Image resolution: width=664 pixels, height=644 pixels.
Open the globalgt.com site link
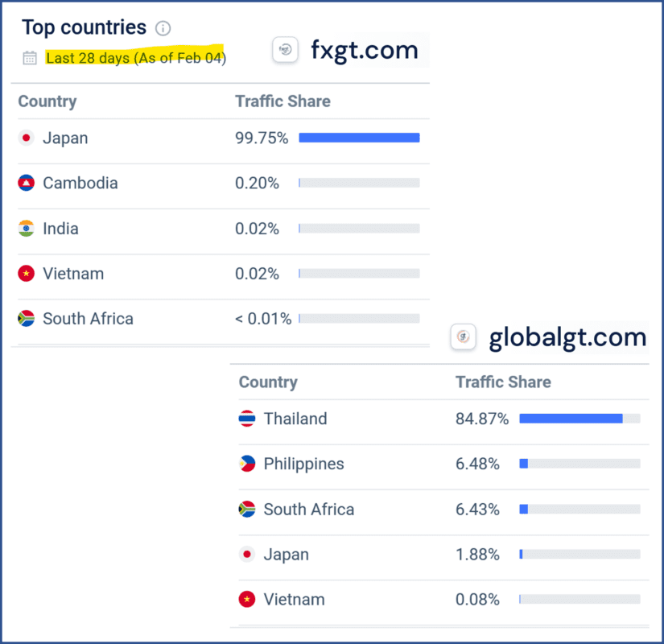pos(568,337)
